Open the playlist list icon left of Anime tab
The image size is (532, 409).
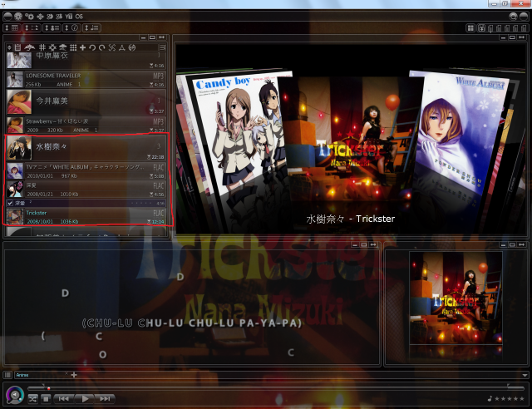[7, 375]
